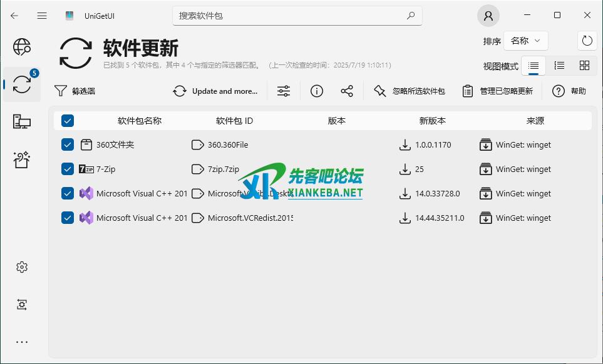The width and height of the screenshot is (603, 364).
Task: Open the share package icon
Action: (347, 91)
